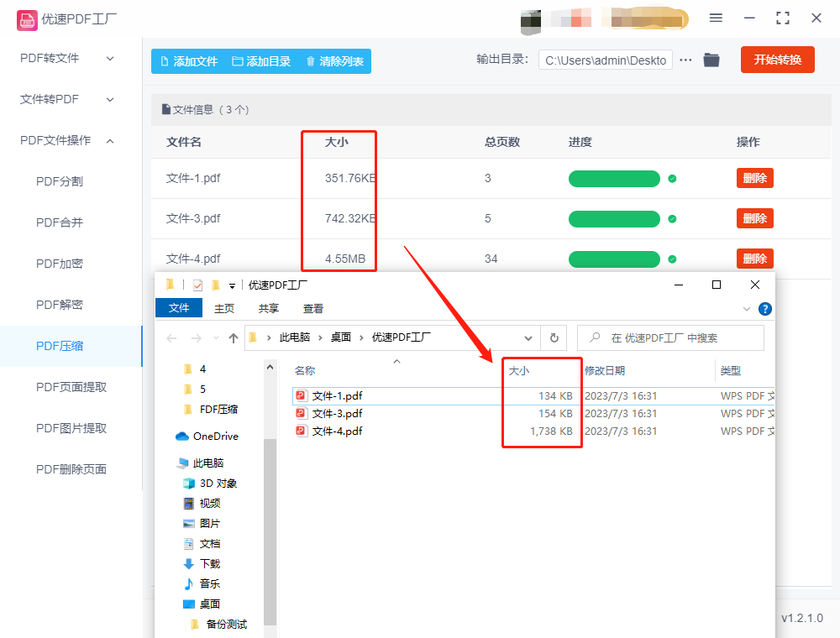Open the Explorer address bar history dropdown
This screenshot has height=638, width=840.
tap(528, 338)
